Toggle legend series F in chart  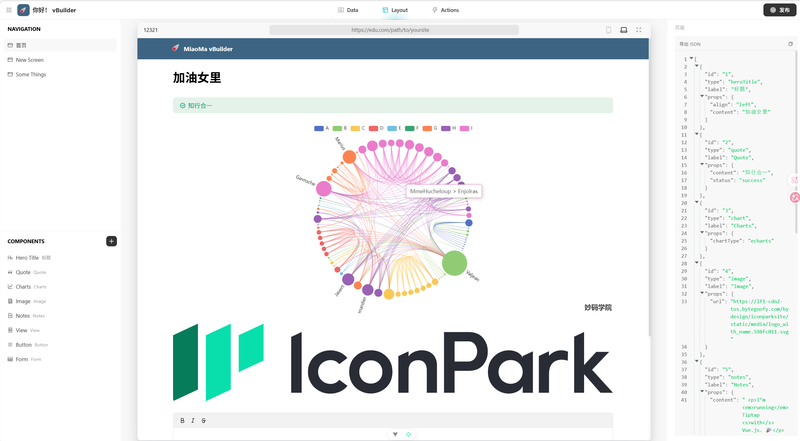[x=412, y=128]
